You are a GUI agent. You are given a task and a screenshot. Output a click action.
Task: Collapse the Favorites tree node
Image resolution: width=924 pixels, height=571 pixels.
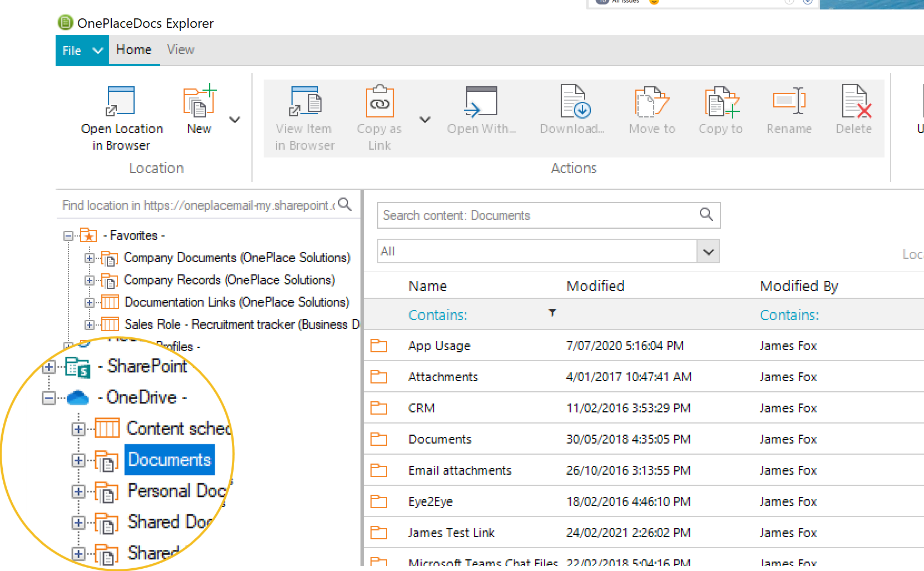click(68, 236)
